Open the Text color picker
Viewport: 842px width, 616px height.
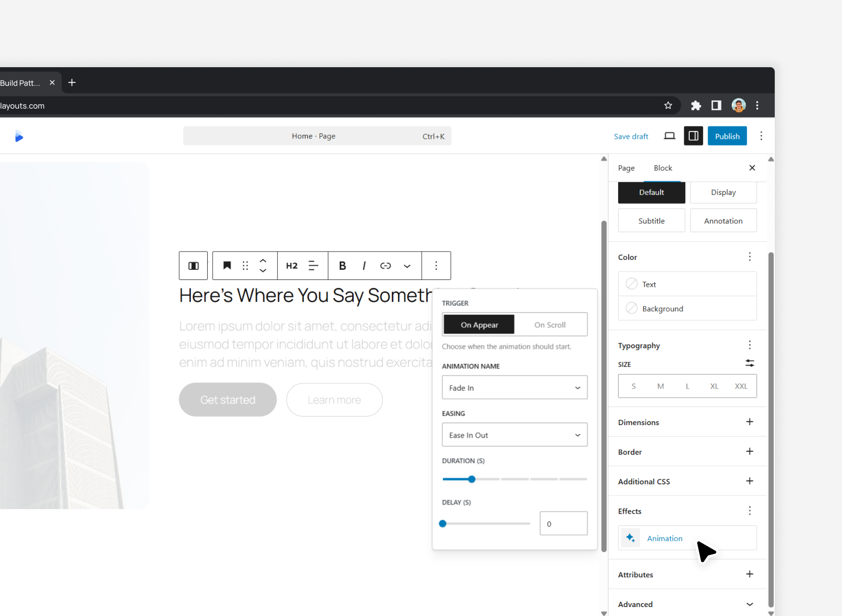click(x=687, y=284)
